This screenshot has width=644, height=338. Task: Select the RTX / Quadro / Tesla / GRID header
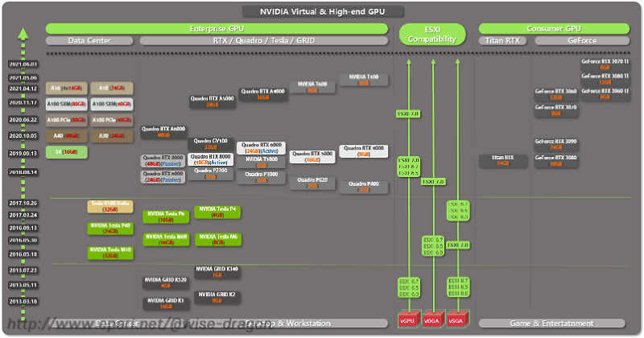(x=264, y=41)
